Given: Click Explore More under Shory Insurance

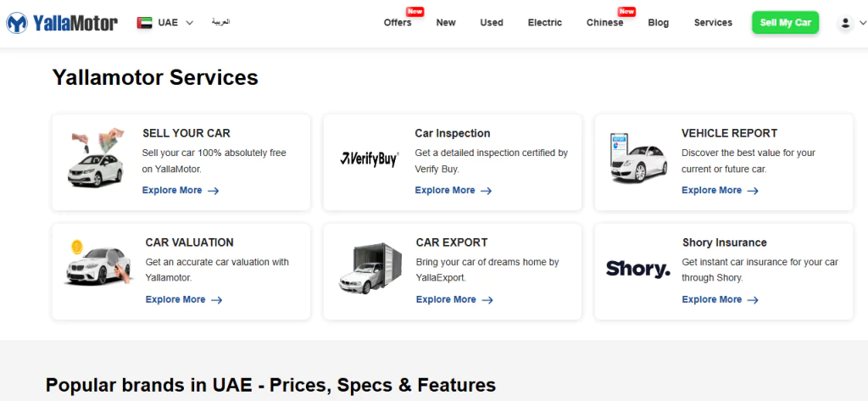Looking at the screenshot, I should pyautogui.click(x=720, y=299).
